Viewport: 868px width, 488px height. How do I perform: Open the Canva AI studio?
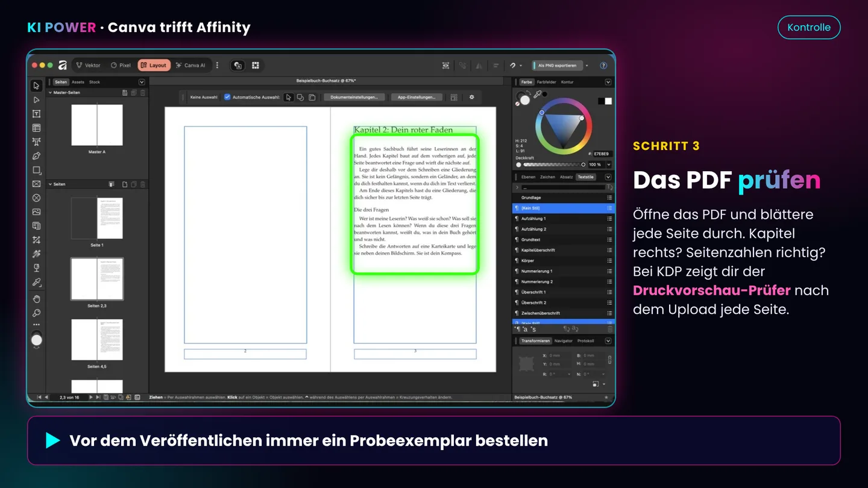pyautogui.click(x=190, y=65)
